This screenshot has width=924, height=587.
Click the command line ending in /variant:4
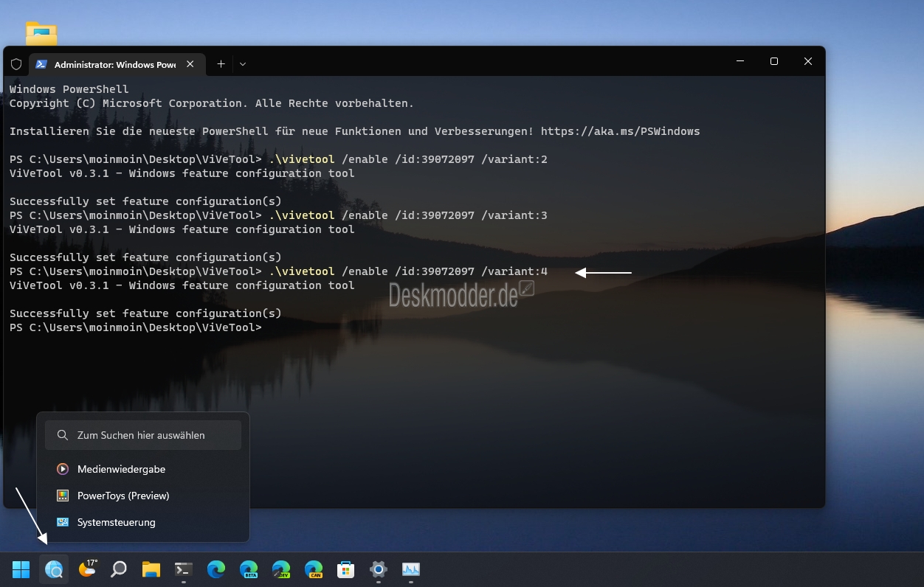tap(279, 271)
